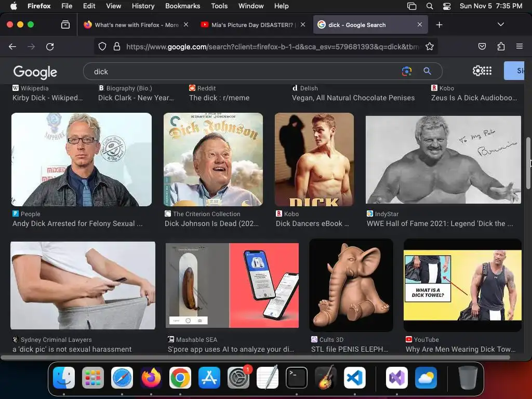Screen dimensions: 532x399
Task: Open Spotlight search in menu bar
Action: coord(430,6)
